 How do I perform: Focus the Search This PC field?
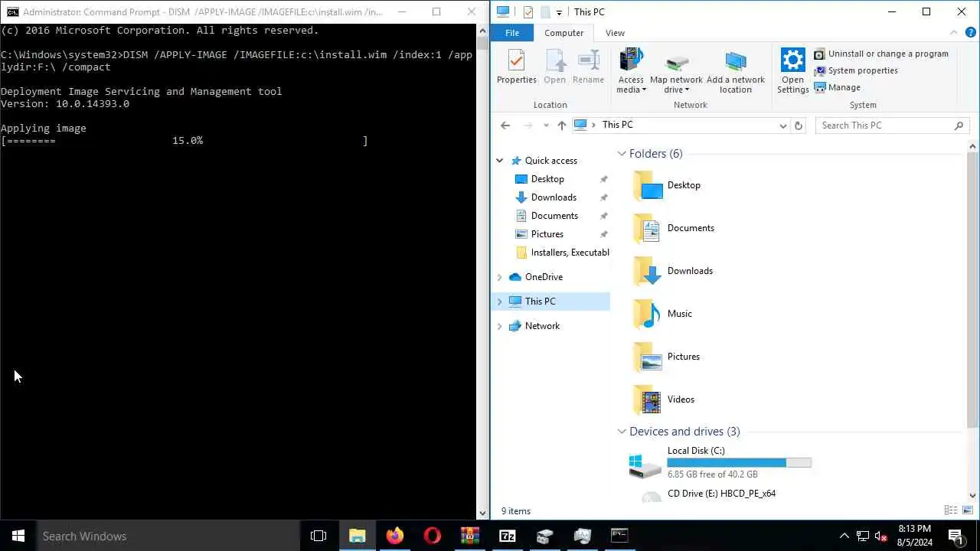(x=893, y=126)
